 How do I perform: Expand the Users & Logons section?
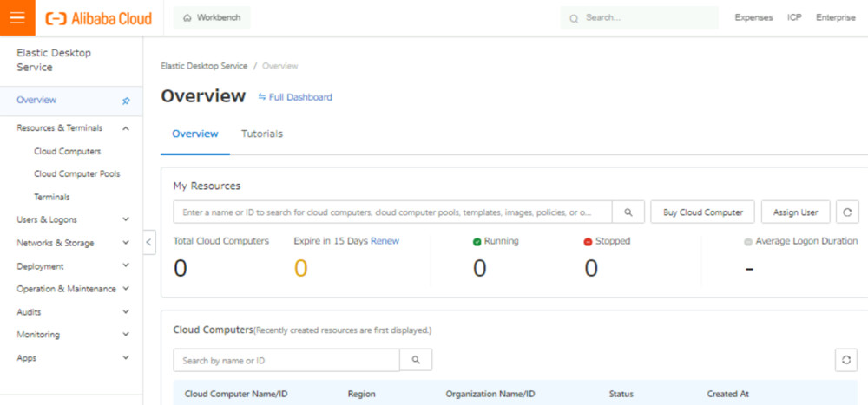point(126,220)
